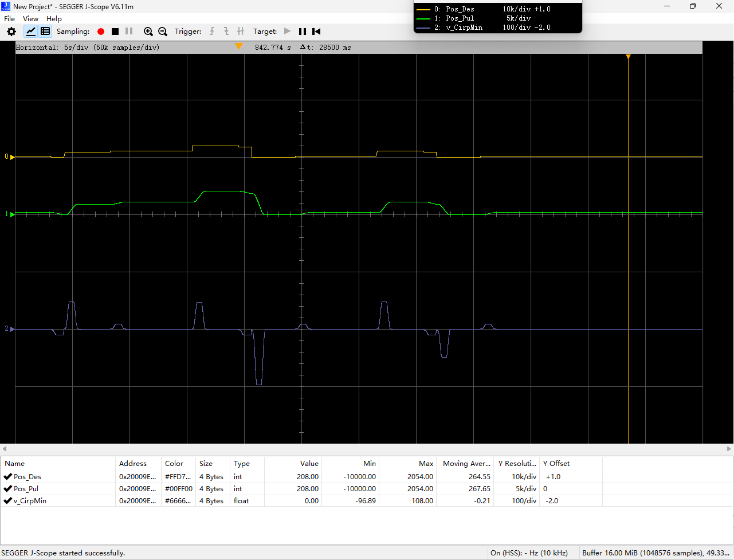Screen dimensions: 734x560
Task: Open the File menu
Action: coord(9,19)
